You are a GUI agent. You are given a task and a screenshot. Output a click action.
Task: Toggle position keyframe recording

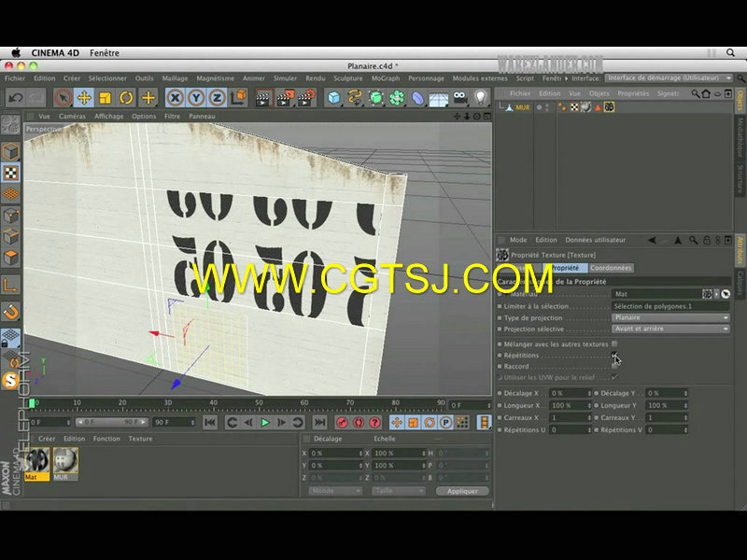[x=397, y=423]
